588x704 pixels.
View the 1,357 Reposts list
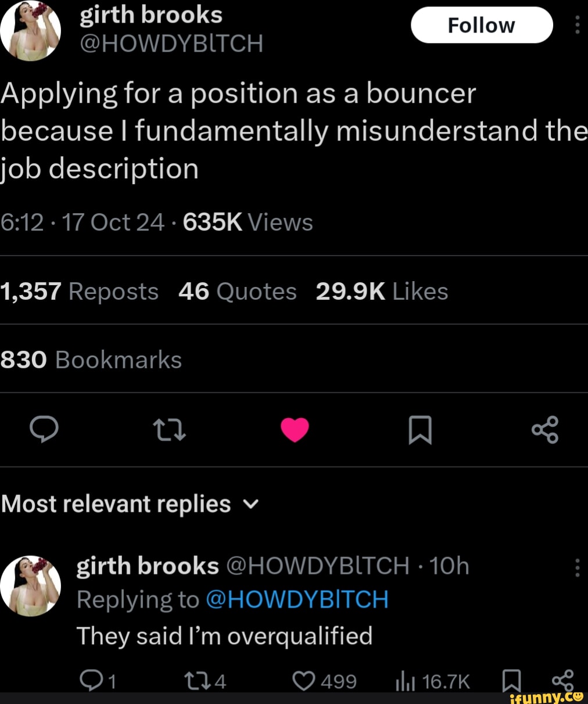click(80, 291)
